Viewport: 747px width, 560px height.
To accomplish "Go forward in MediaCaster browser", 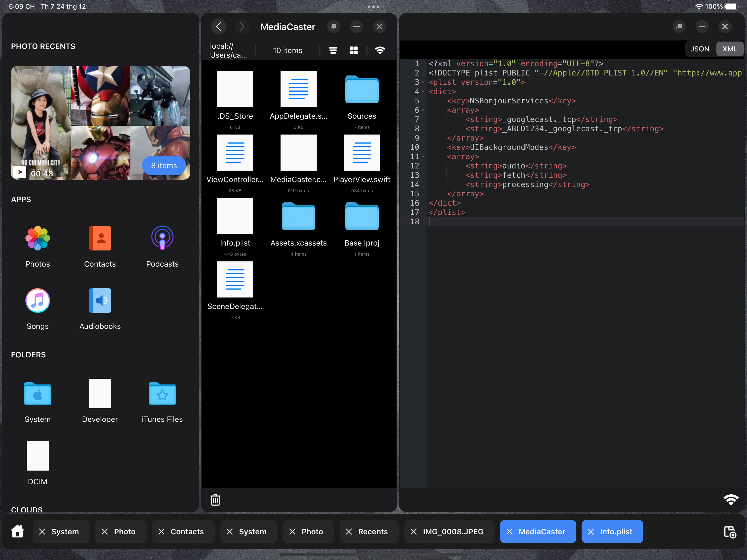I will click(241, 27).
